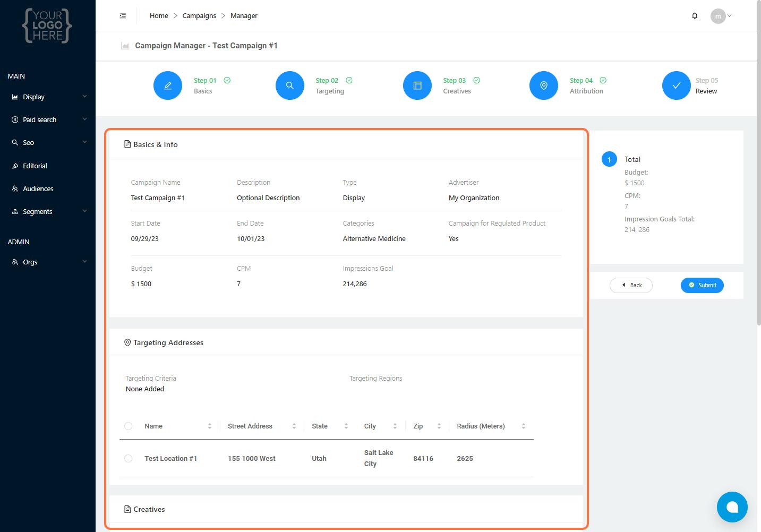
Task: Expand the user account chevron
Action: point(730,15)
